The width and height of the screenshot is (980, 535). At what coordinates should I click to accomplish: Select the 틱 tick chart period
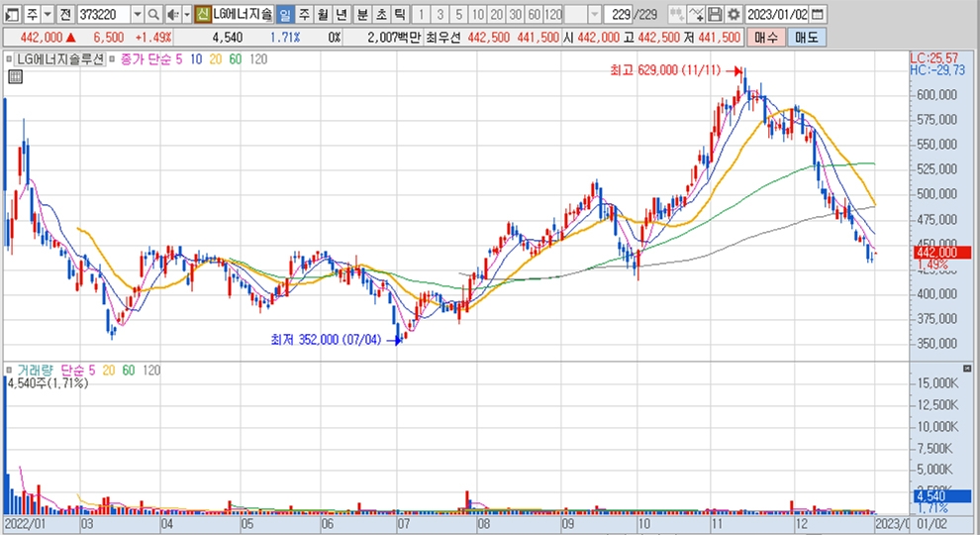pos(400,14)
